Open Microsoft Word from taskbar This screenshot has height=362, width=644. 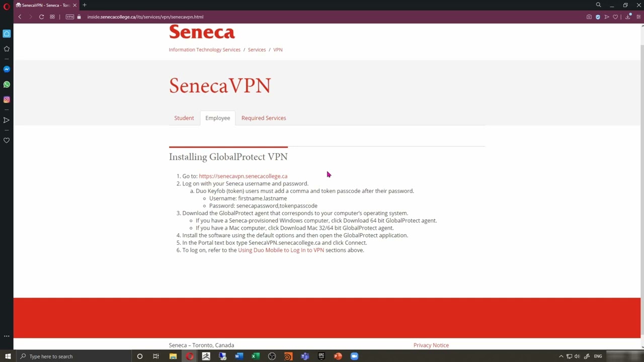[x=239, y=356]
